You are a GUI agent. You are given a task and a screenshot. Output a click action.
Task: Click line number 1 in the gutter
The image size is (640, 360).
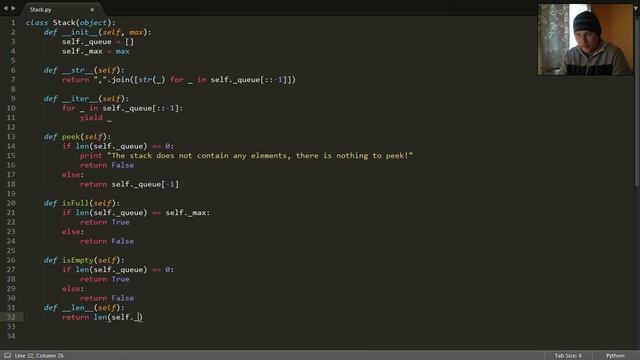(13, 22)
